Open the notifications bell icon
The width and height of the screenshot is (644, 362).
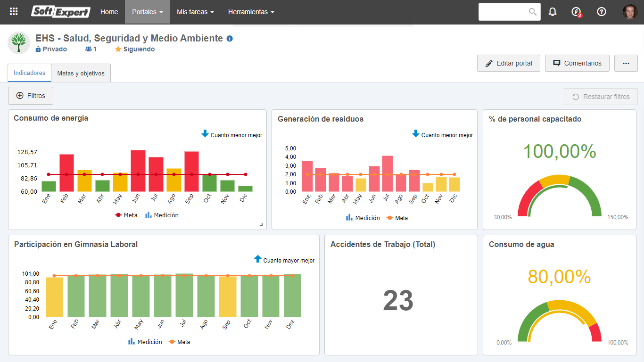click(x=553, y=12)
